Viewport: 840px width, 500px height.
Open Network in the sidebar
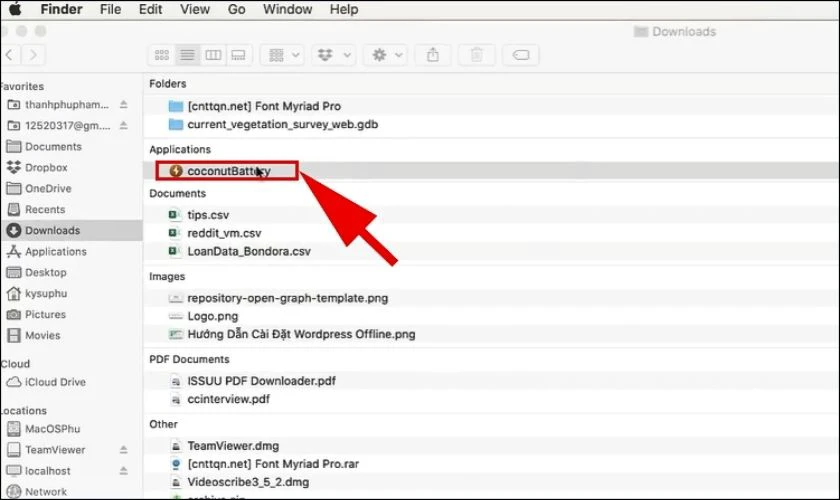(x=36, y=491)
